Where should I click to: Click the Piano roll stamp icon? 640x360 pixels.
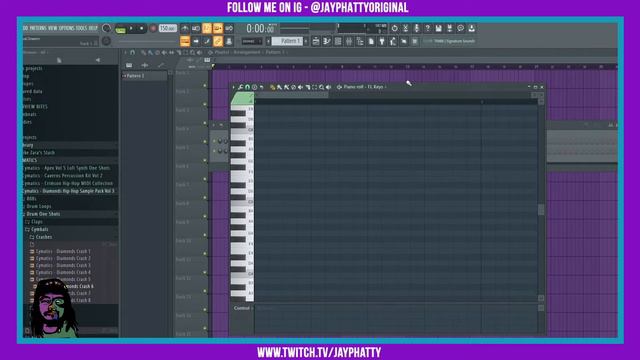click(x=254, y=87)
